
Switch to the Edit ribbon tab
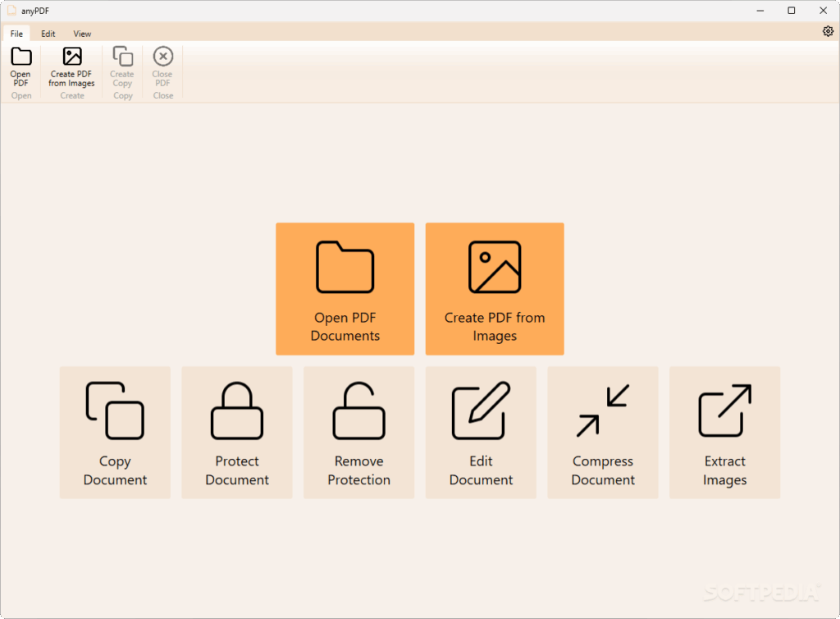[x=48, y=33]
